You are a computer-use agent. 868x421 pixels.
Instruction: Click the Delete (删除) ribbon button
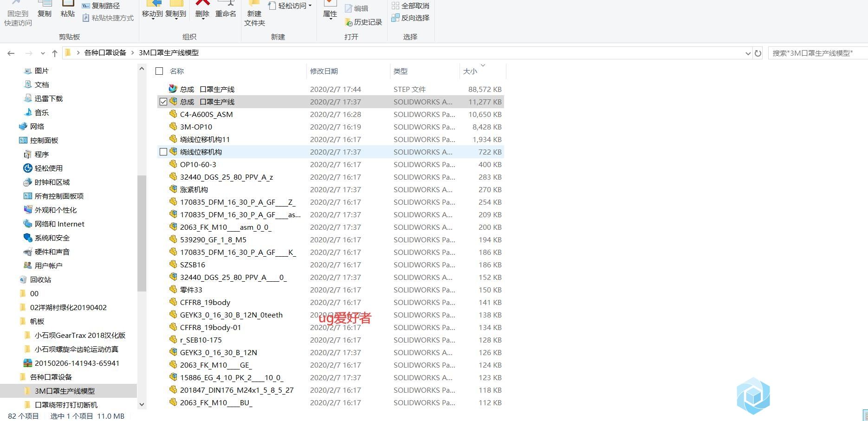pyautogui.click(x=202, y=9)
